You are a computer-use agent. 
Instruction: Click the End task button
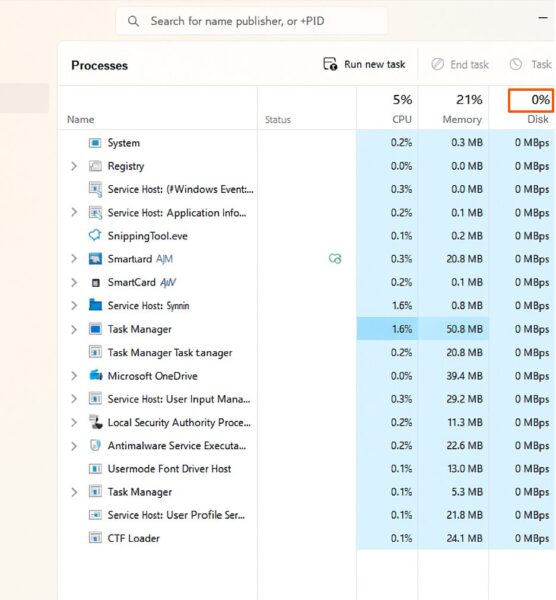click(460, 64)
